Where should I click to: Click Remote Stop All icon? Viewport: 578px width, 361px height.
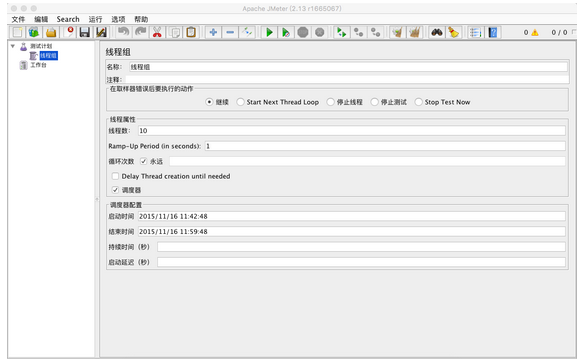coord(358,32)
